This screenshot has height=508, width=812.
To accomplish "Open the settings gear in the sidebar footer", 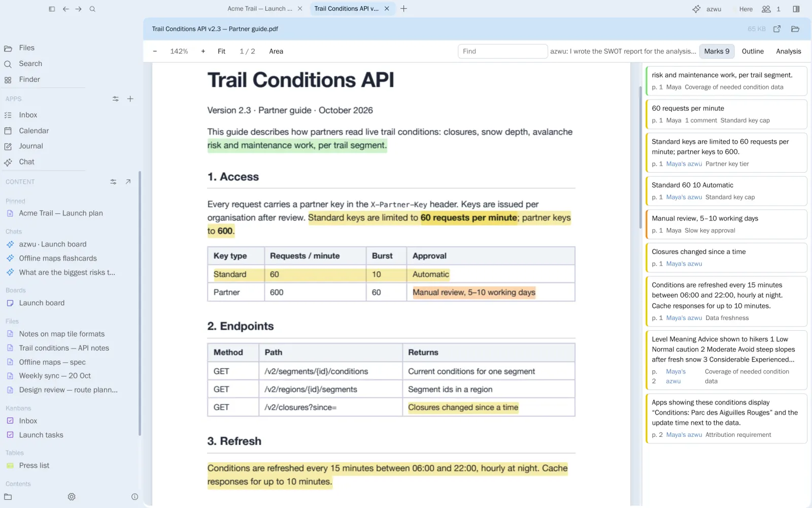I will [72, 497].
